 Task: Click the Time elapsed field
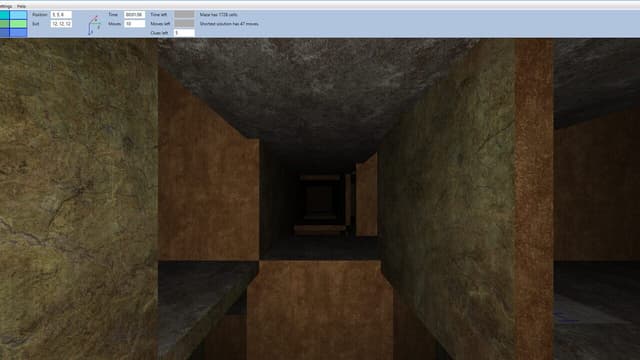click(134, 15)
